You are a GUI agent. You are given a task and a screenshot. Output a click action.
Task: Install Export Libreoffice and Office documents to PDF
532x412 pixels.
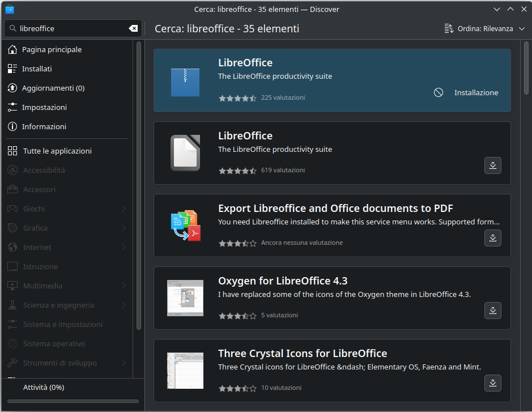point(492,238)
